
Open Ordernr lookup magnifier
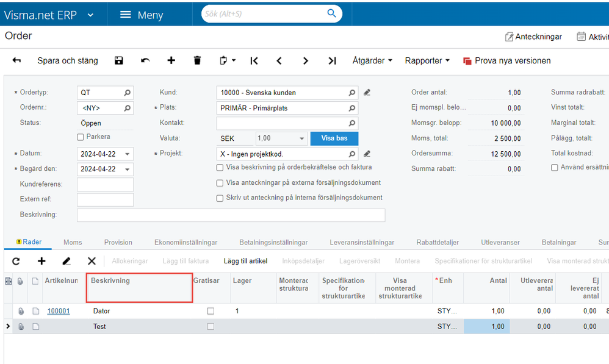tap(128, 109)
